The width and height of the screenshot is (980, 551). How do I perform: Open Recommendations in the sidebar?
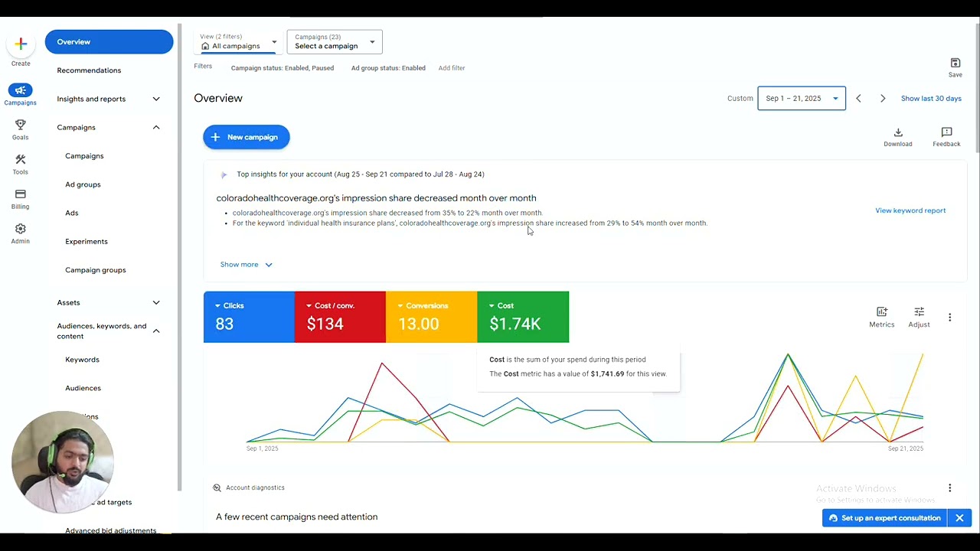tap(89, 70)
